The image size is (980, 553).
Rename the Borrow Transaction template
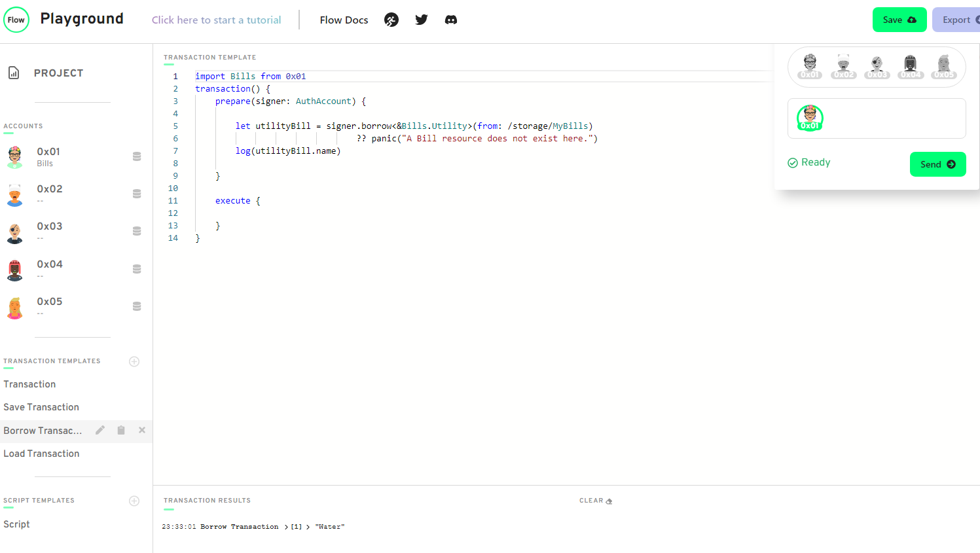[100, 430]
